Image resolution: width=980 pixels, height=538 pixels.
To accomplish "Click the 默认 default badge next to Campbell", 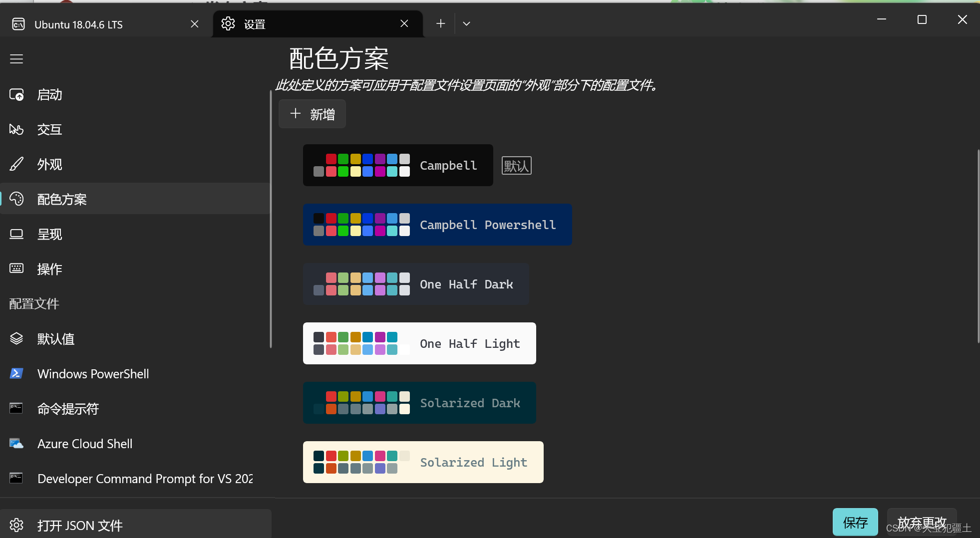I will 516,166.
